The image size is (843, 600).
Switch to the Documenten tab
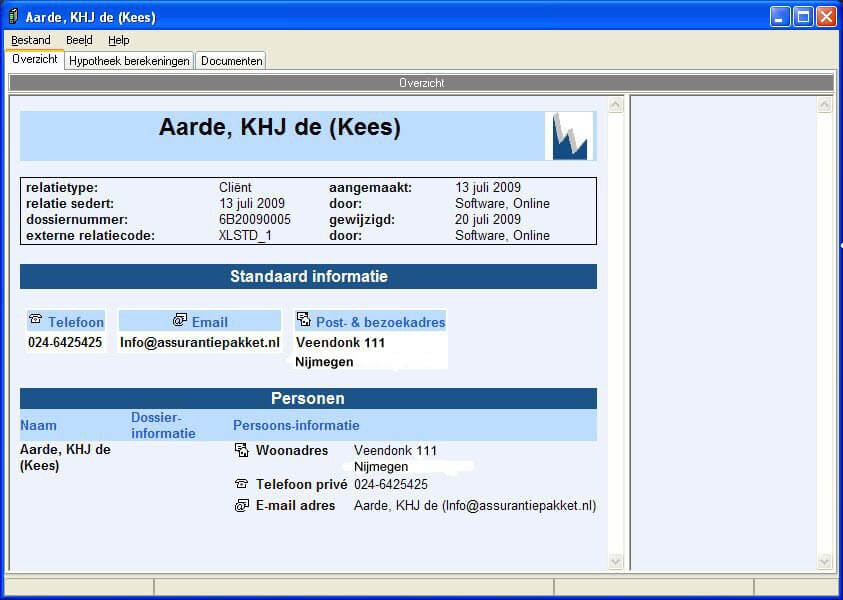pyautogui.click(x=231, y=61)
